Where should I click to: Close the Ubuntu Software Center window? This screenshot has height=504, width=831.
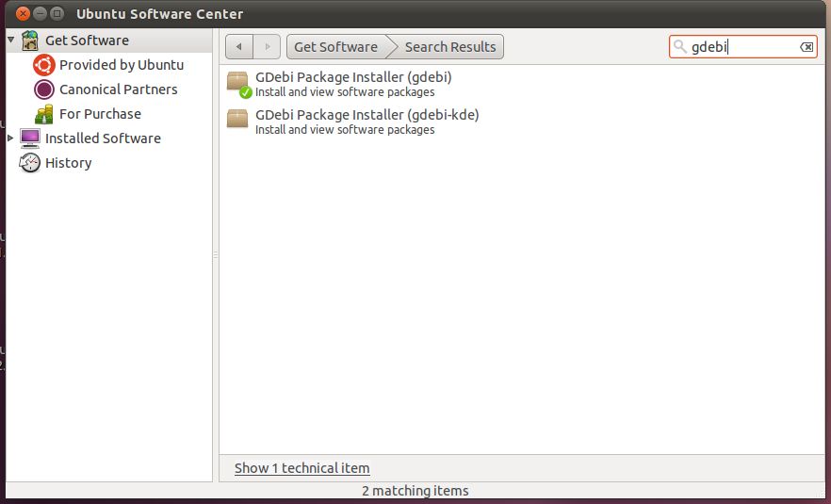coord(23,14)
